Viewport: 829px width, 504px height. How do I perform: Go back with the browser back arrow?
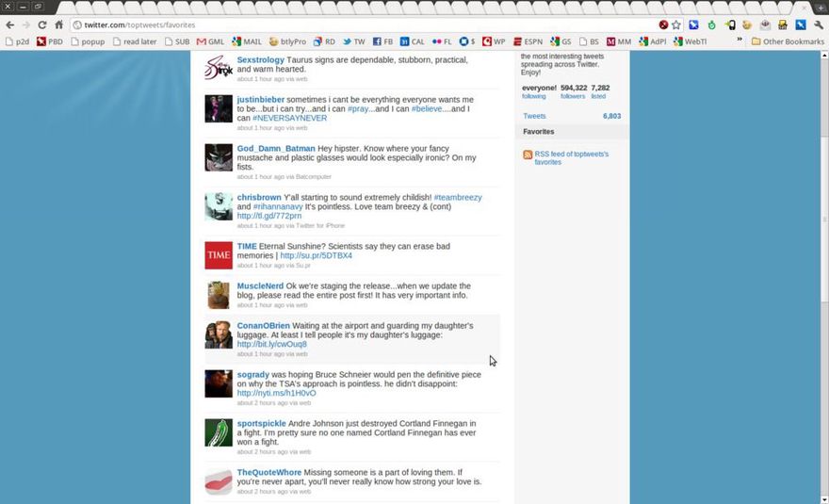point(9,24)
